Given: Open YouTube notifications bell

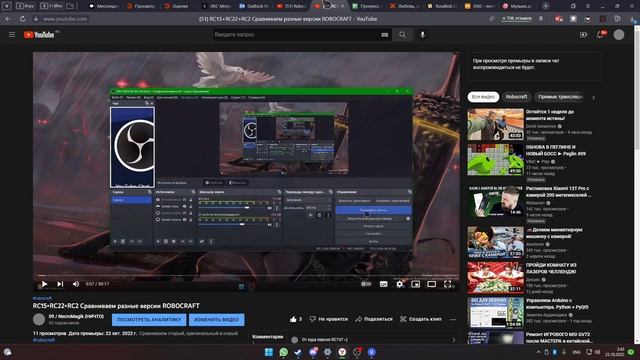Looking at the screenshot, I should coord(600,35).
